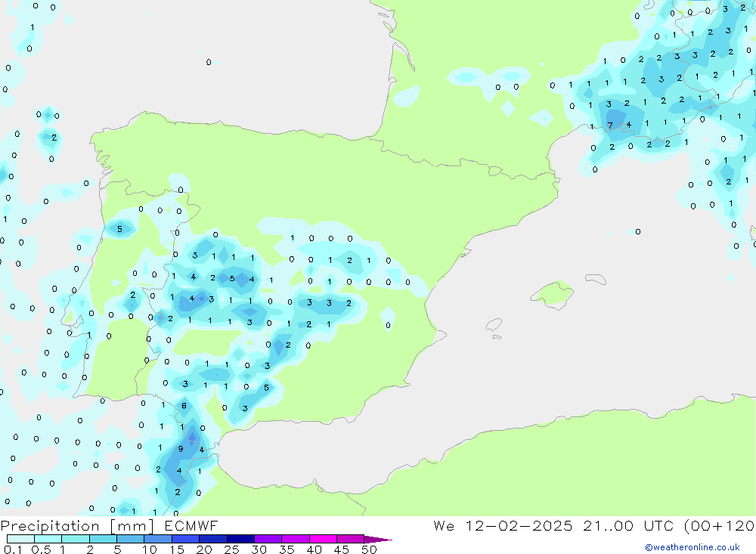This screenshot has width=756, height=554.
Task: Click the '50' legend scale label
Action: coord(369,549)
